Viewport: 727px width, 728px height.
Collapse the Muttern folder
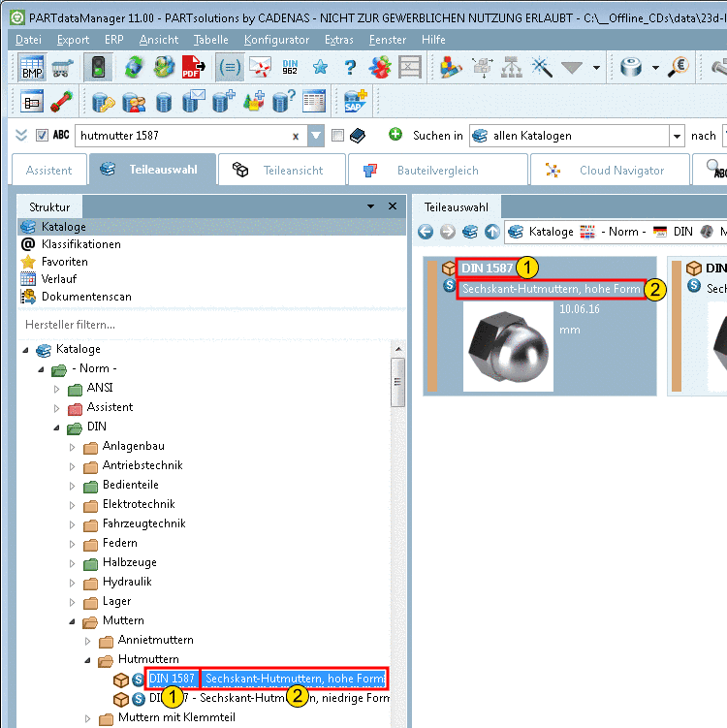point(72,621)
